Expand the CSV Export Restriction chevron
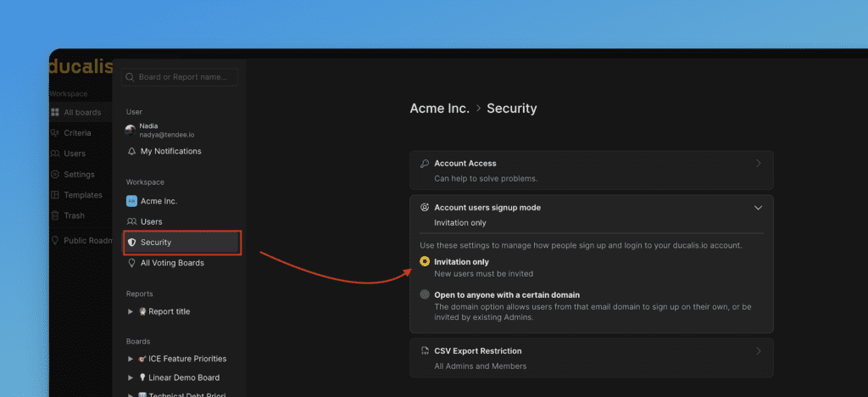 point(758,351)
